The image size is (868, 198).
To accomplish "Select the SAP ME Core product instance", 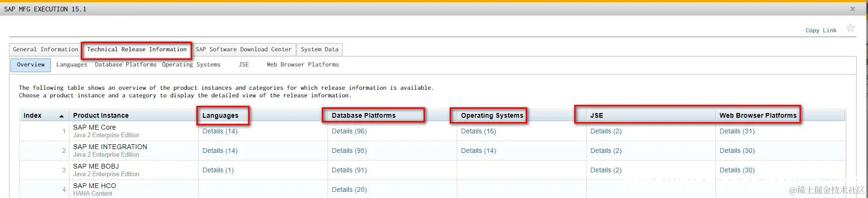I will point(95,127).
